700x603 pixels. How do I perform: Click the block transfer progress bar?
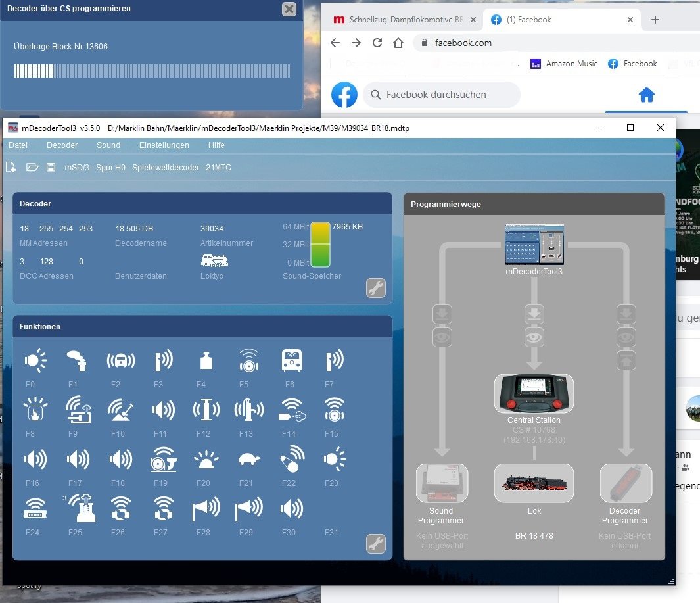[x=152, y=71]
